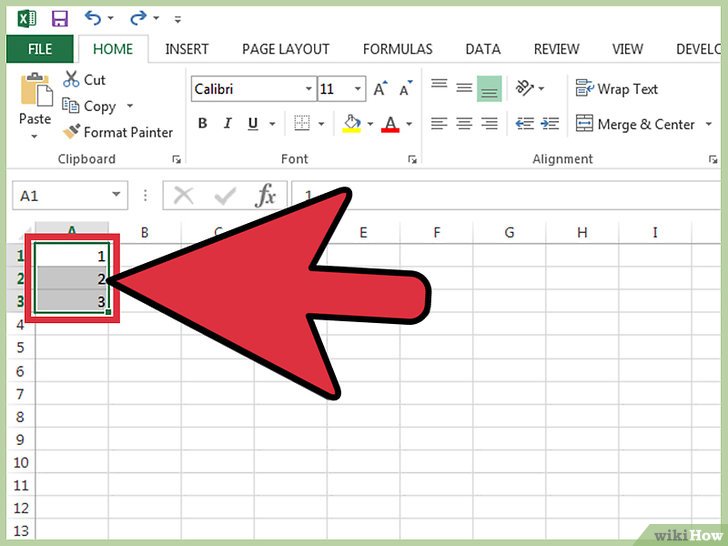
Task: Toggle underline formatting
Action: coord(253,124)
